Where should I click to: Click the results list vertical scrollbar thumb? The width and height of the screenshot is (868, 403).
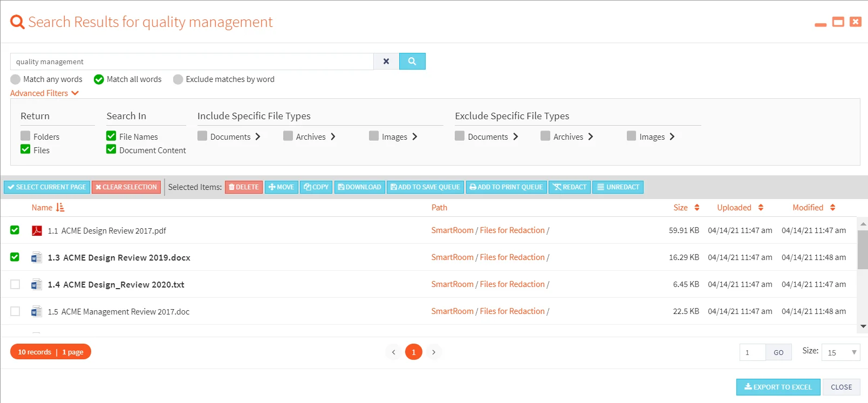point(863,249)
